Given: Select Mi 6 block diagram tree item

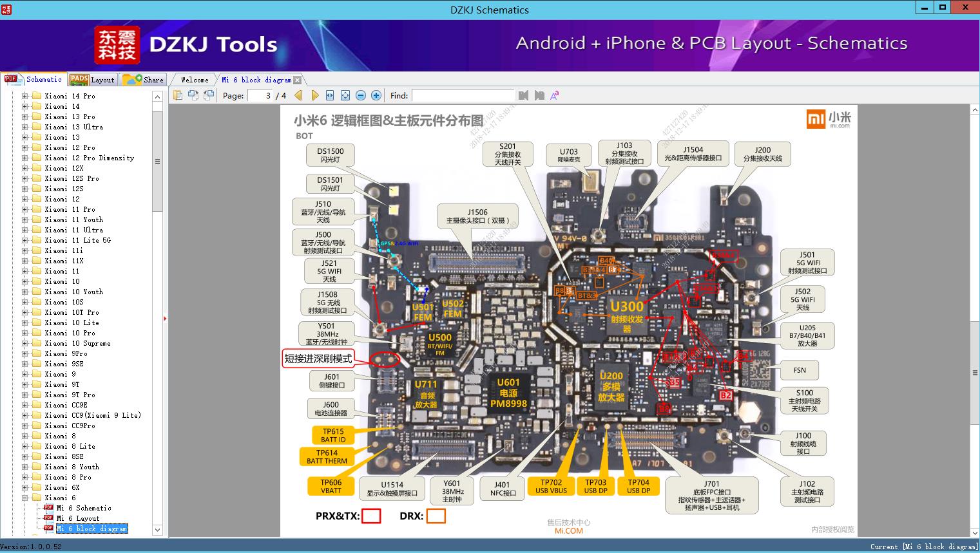Looking at the screenshot, I should click(x=91, y=529).
